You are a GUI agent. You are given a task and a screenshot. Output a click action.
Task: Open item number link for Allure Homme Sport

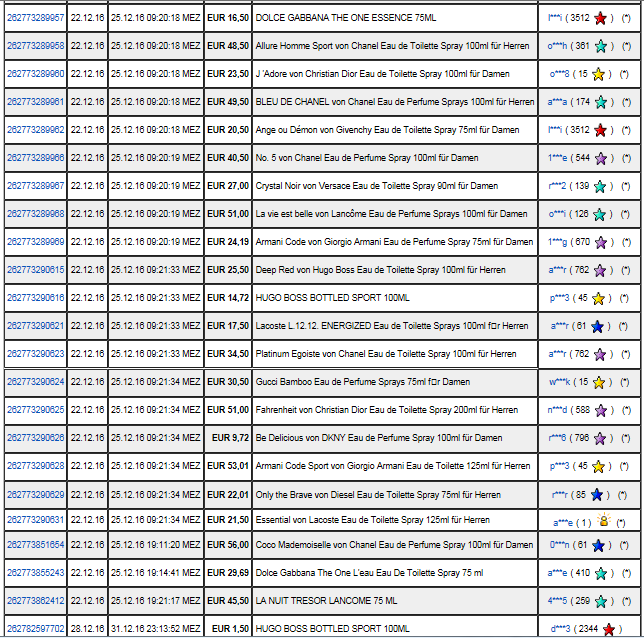click(x=36, y=46)
